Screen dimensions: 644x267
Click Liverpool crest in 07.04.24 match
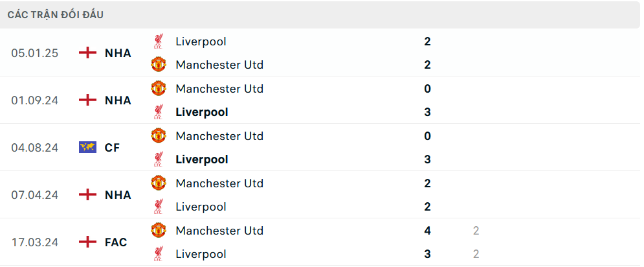159,207
